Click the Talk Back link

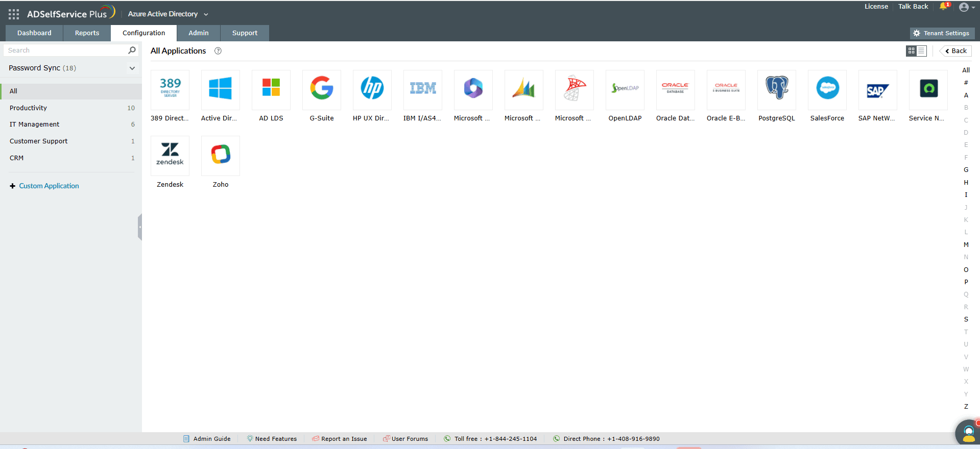(913, 7)
